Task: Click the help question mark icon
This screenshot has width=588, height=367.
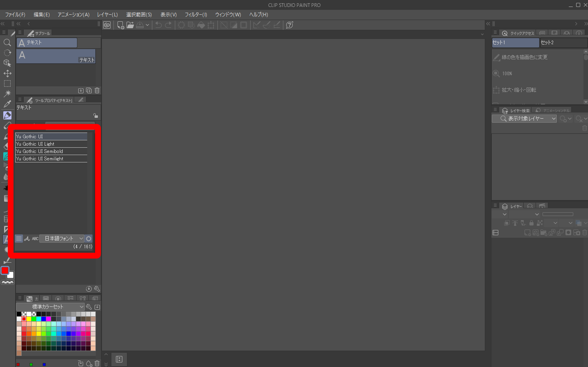Action: click(289, 25)
